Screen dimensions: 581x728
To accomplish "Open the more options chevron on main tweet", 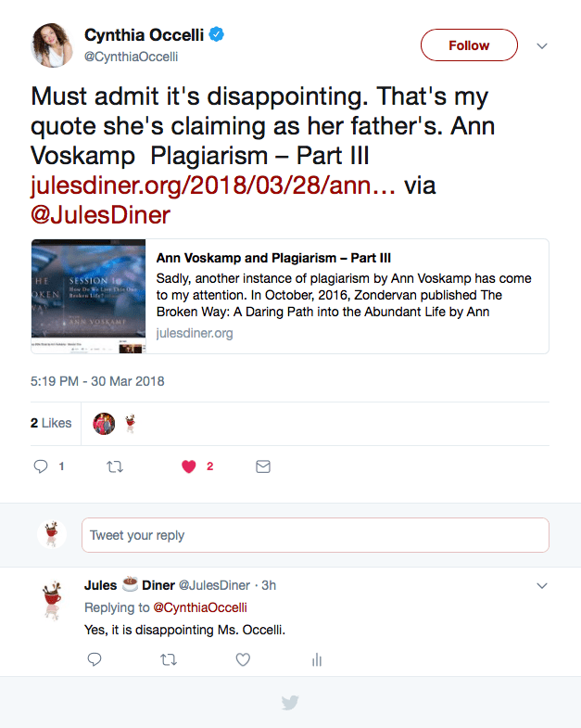I will (x=543, y=45).
